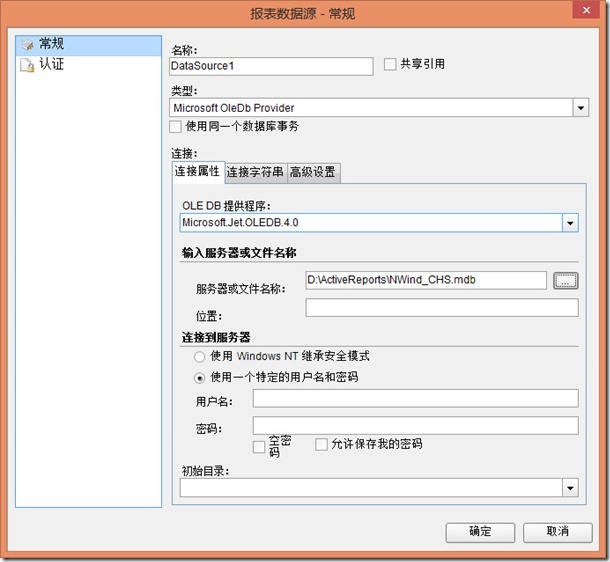Click the 连接到服务器 heading
Image resolution: width=610 pixels, height=562 pixels.
216,338
